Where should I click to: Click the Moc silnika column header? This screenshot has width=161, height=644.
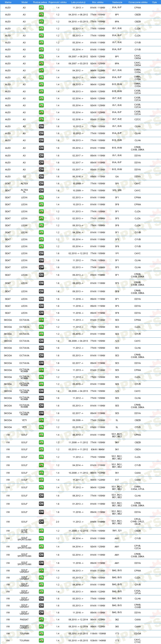[98, 2]
